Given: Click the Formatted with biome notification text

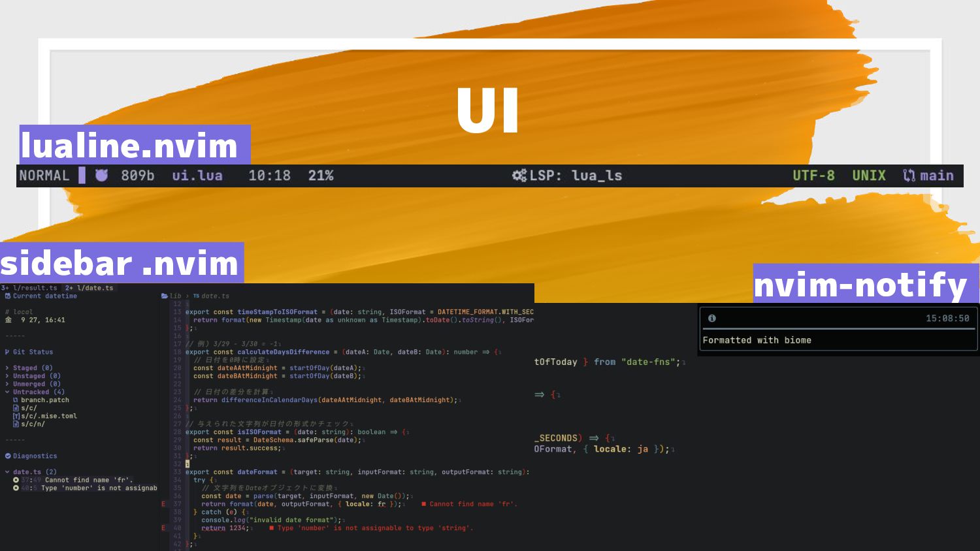Looking at the screenshot, I should coord(757,340).
